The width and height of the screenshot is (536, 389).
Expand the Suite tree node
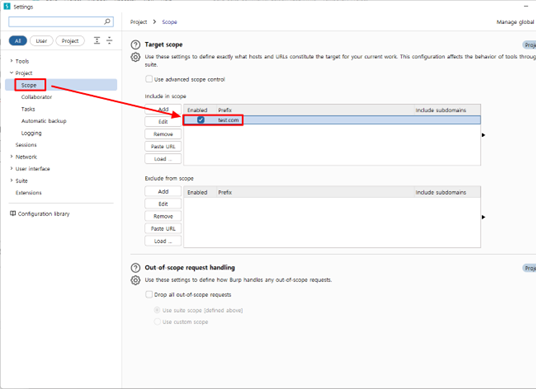11,180
